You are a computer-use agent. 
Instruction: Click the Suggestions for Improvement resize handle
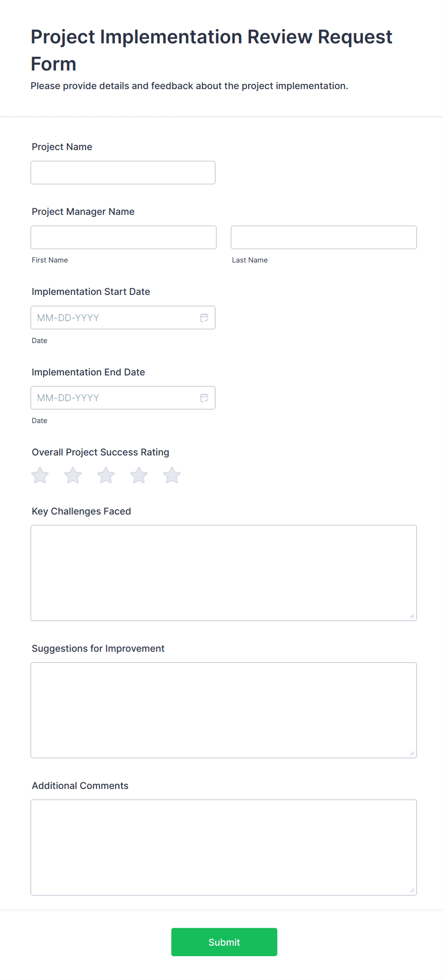tap(412, 753)
